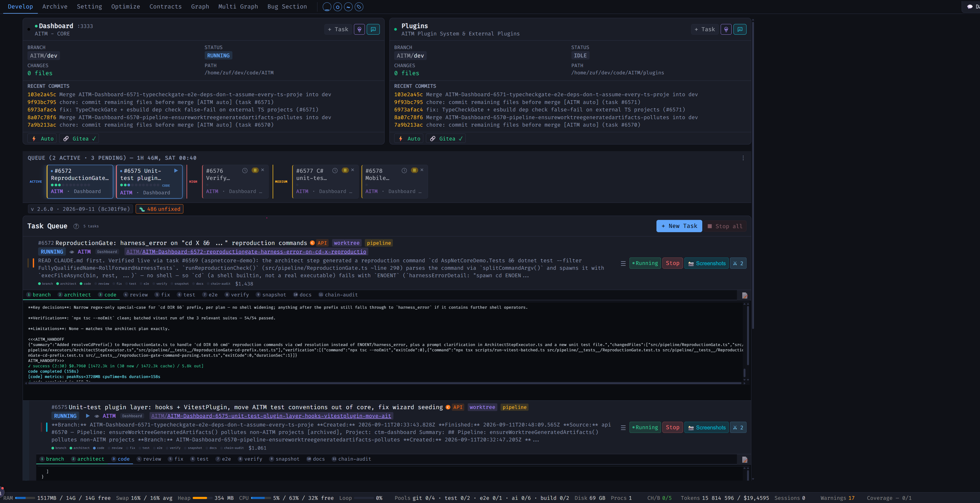The image size is (980, 503).
Task: Click the CPU usage bar in the status bar
Action: 261,498
